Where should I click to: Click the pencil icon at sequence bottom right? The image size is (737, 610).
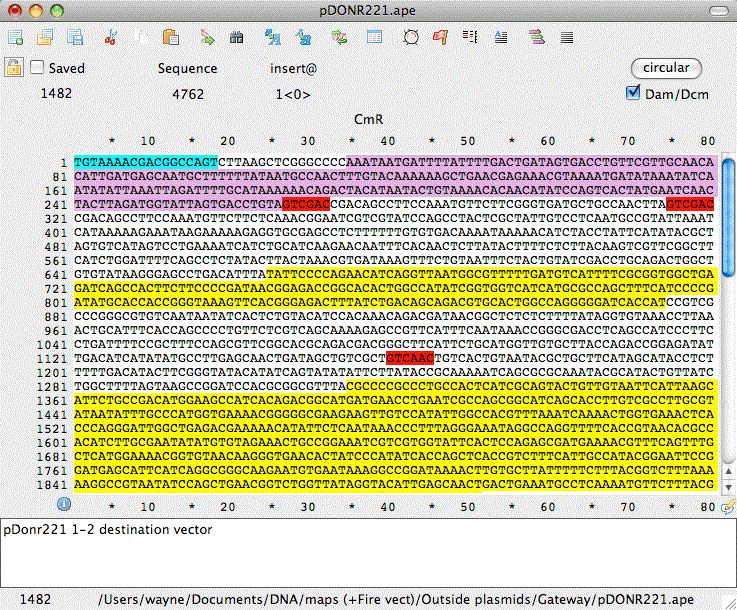coord(727,506)
